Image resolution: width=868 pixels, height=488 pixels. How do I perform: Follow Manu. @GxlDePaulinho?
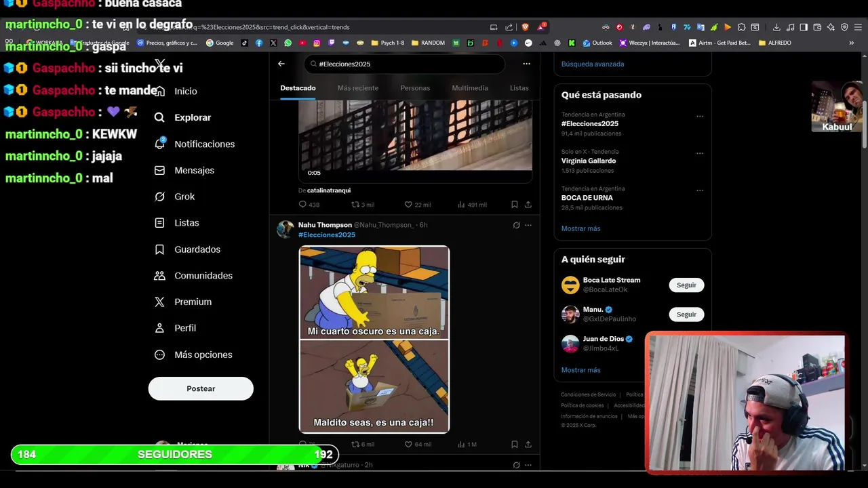pos(686,314)
